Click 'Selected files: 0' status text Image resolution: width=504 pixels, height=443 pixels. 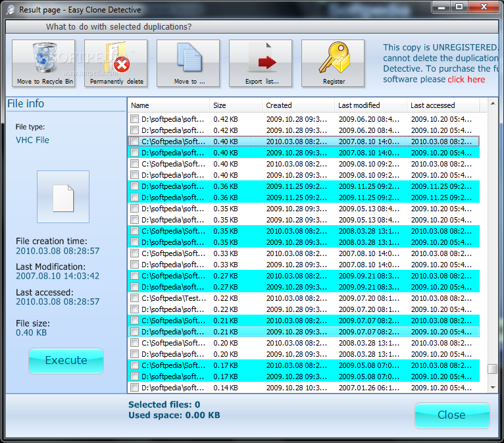[x=164, y=404]
